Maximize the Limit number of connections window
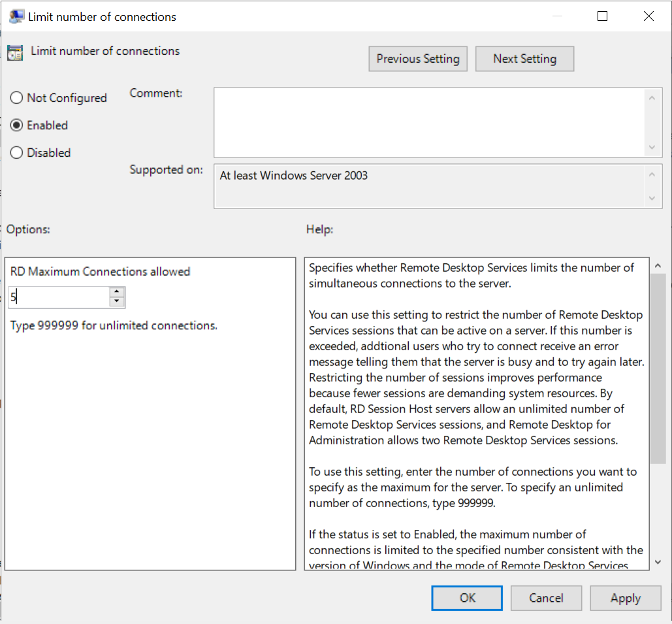672x624 pixels. (x=602, y=16)
